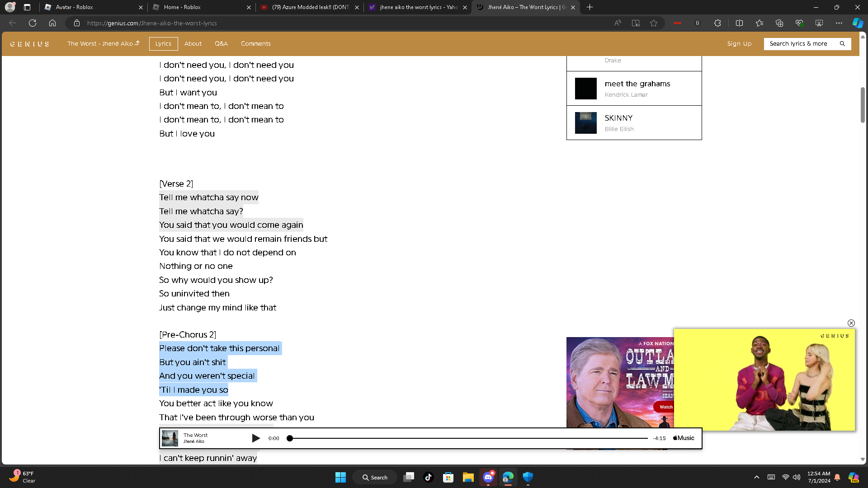
Task: Open the browser Extensions menu
Action: [717, 23]
